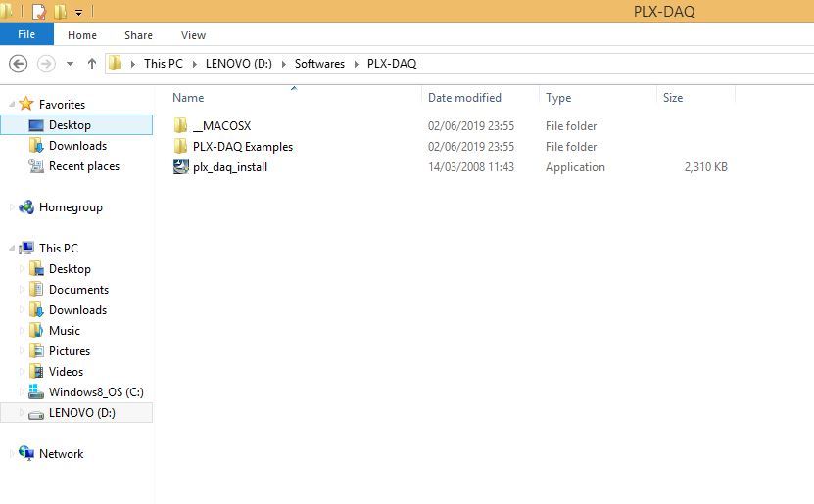This screenshot has height=504, width=814.
Task: Click the Forward navigation arrow
Action: tap(46, 64)
